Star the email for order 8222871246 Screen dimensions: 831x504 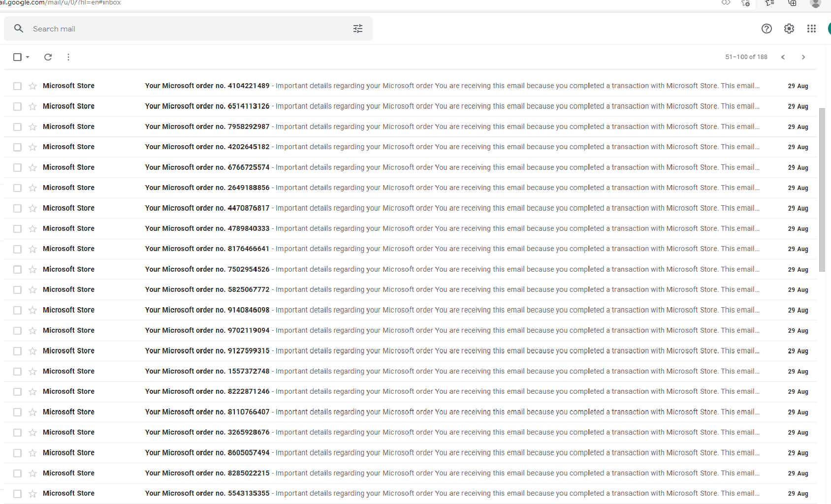click(32, 392)
